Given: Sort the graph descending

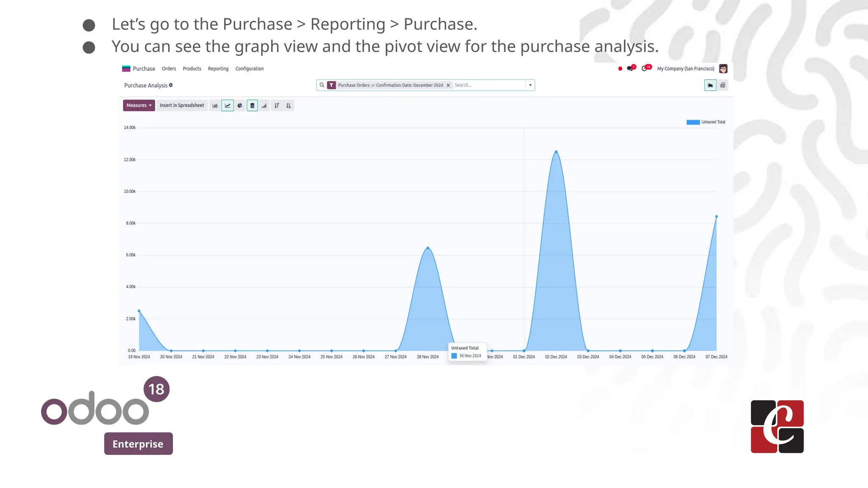Looking at the screenshot, I should pyautogui.click(x=277, y=105).
